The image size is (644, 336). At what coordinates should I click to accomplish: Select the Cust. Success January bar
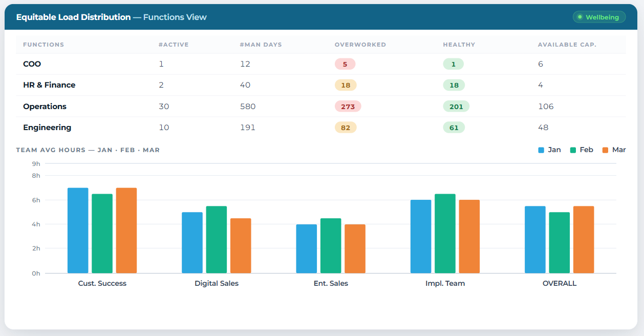pos(78,230)
